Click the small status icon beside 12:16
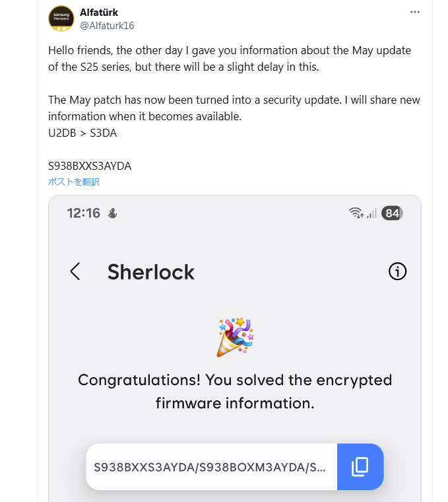 pos(112,213)
